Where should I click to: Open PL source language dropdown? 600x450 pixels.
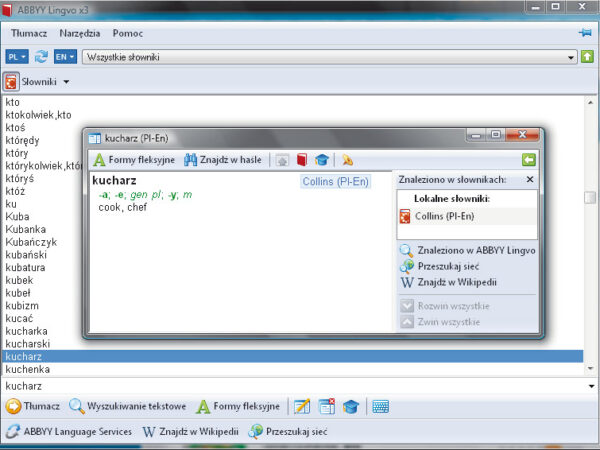pos(17,57)
